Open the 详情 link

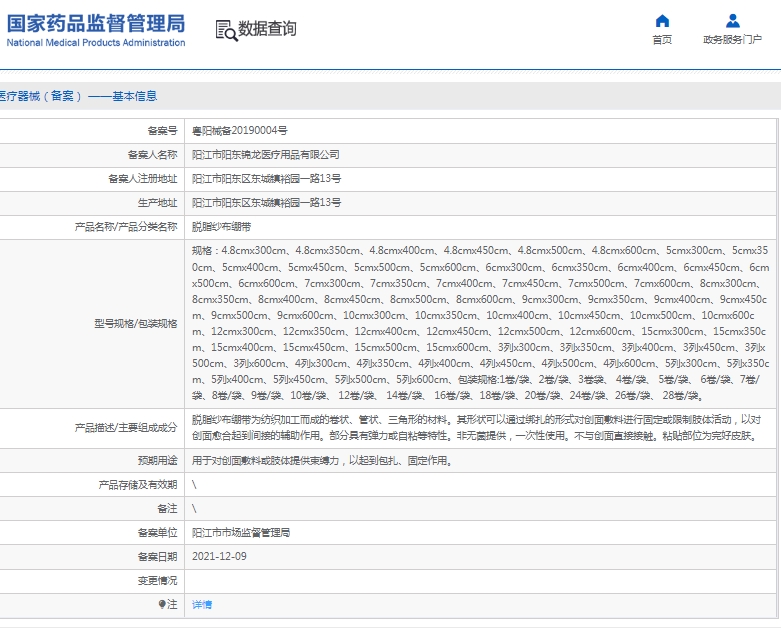point(202,604)
